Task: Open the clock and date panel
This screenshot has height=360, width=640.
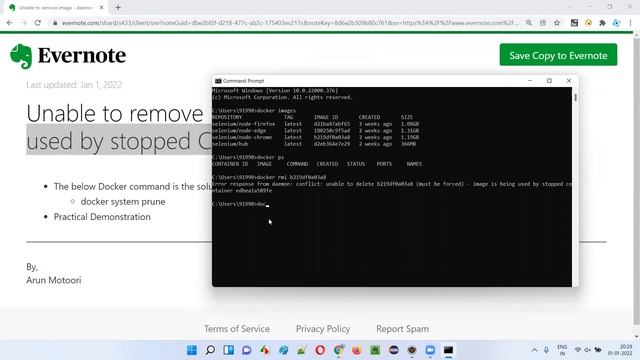Action: click(620, 350)
